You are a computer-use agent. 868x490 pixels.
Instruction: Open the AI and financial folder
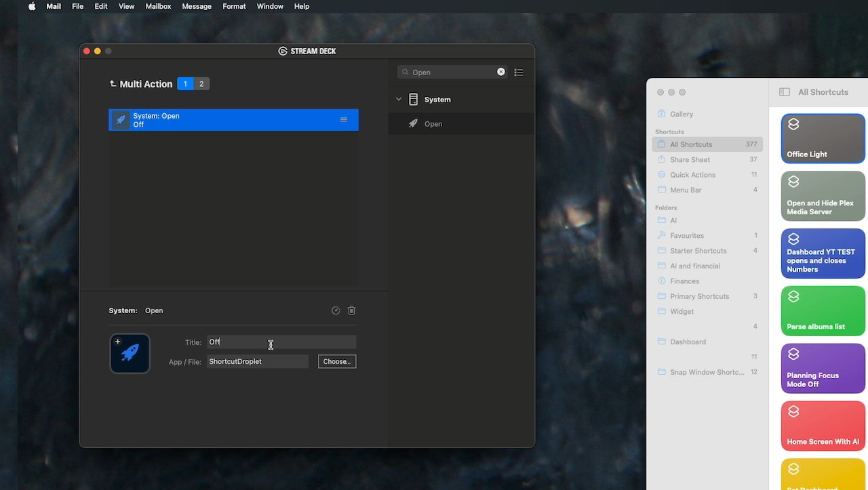tap(707, 266)
